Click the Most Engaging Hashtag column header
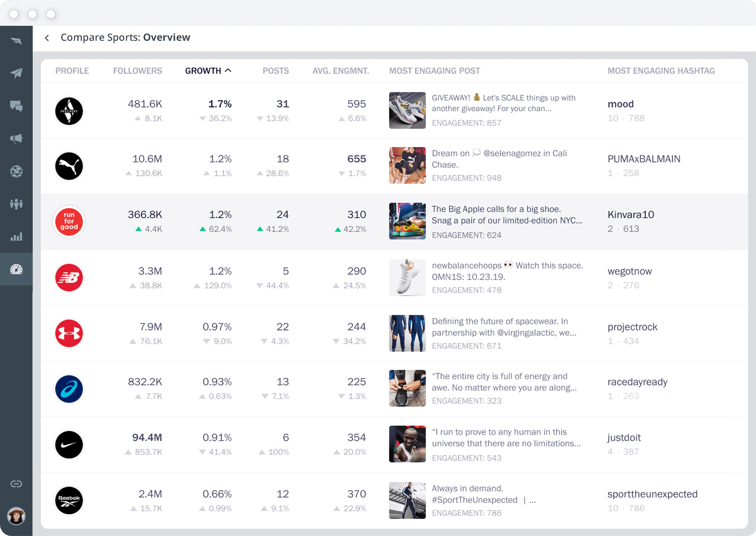 tap(661, 71)
